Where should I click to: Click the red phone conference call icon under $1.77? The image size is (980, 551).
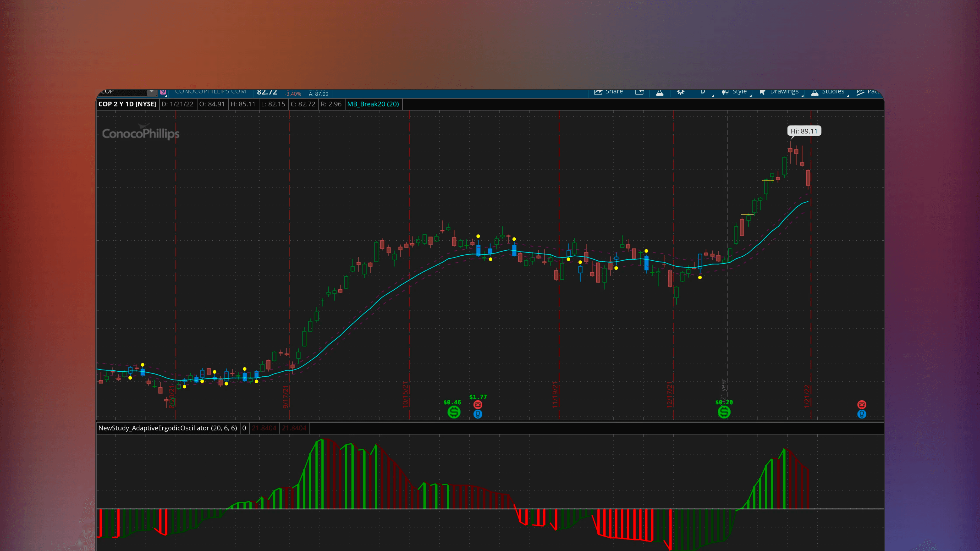pos(478,404)
